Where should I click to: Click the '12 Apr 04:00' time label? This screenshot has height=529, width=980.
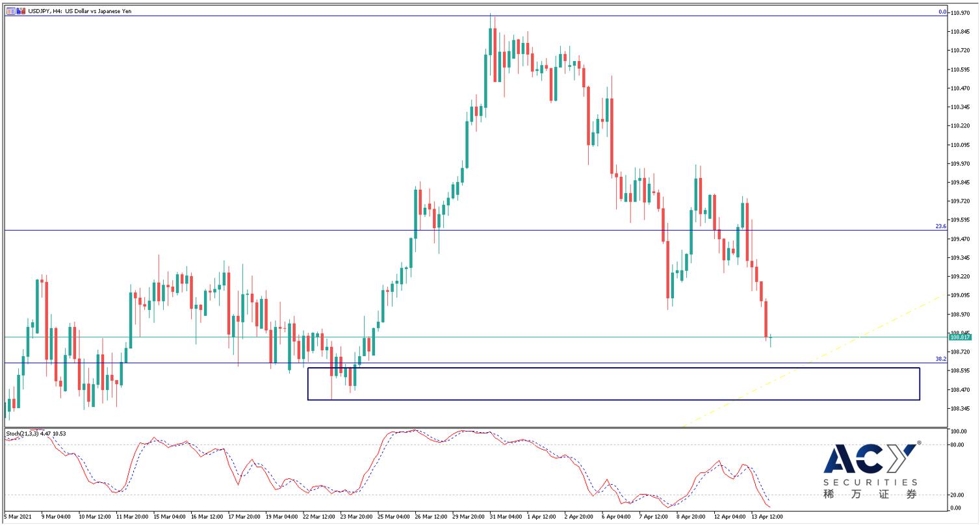pos(730,517)
